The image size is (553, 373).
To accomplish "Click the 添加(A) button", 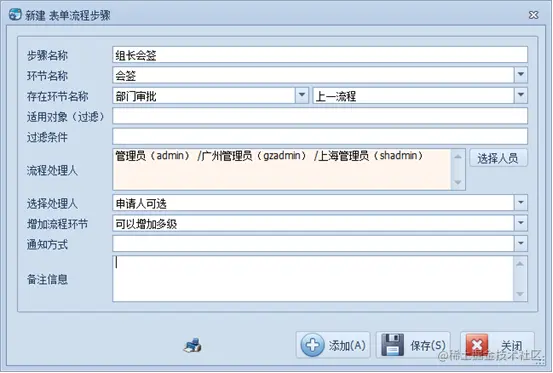I will pos(333,345).
